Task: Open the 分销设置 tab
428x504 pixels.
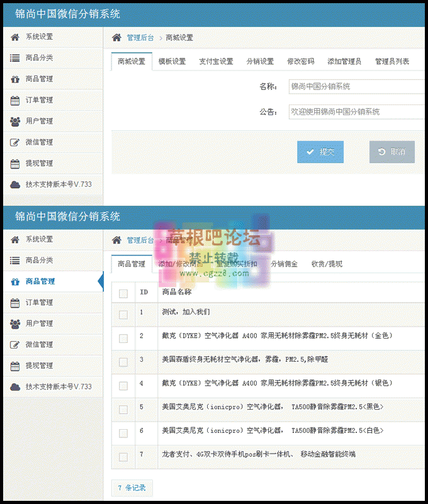Action: point(260,62)
